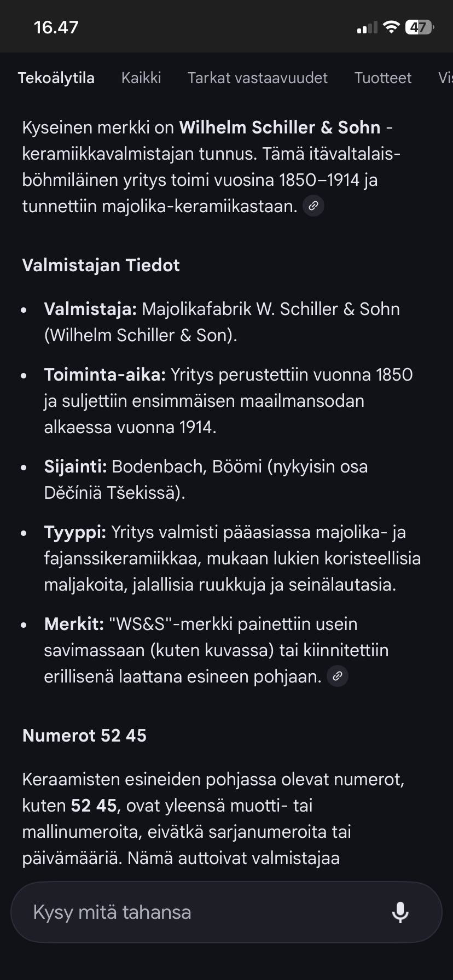Tap the cellular signal indicator
Image resolution: width=453 pixels, height=980 pixels.
pos(365,27)
